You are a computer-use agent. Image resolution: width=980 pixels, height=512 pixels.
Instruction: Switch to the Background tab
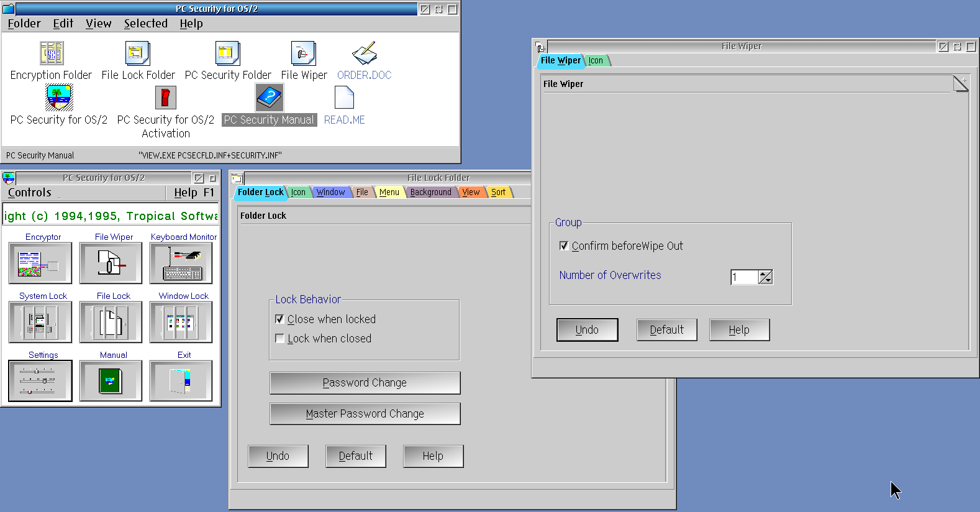430,193
